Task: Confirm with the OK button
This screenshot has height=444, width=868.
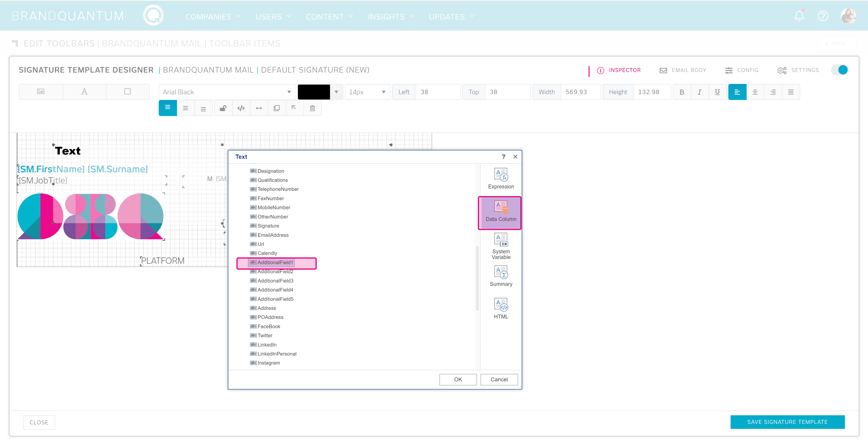Action: click(x=458, y=379)
